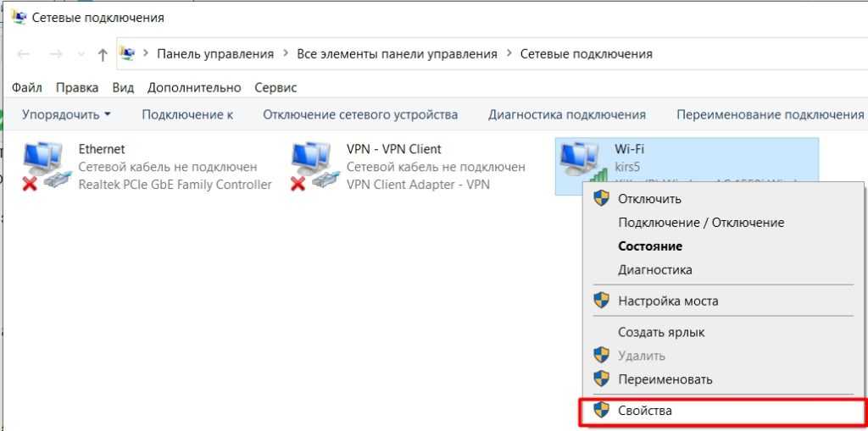Click the address bar location icon
The height and width of the screenshot is (431, 868).
point(128,53)
